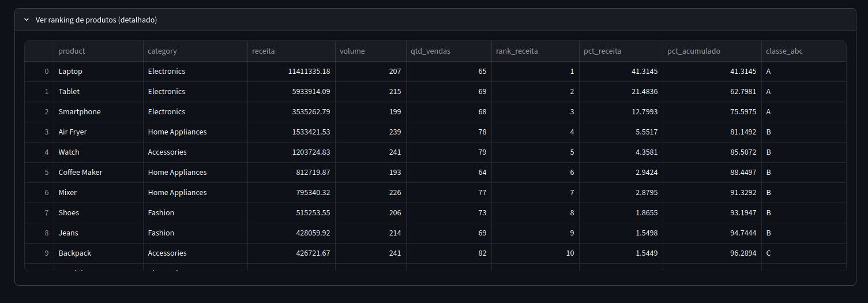The width and height of the screenshot is (868, 303).
Task: Click Accessories category in Watch row
Action: (196, 152)
